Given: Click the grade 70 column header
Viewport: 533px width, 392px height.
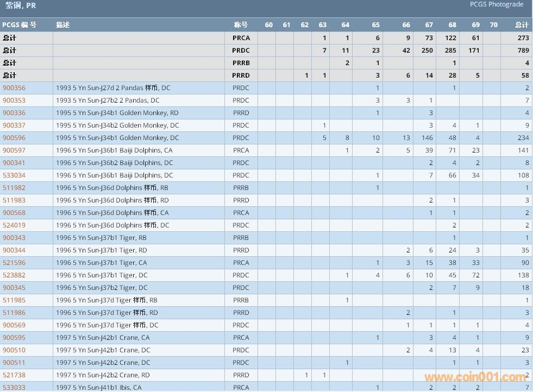Looking at the screenshot, I should pyautogui.click(x=493, y=25).
